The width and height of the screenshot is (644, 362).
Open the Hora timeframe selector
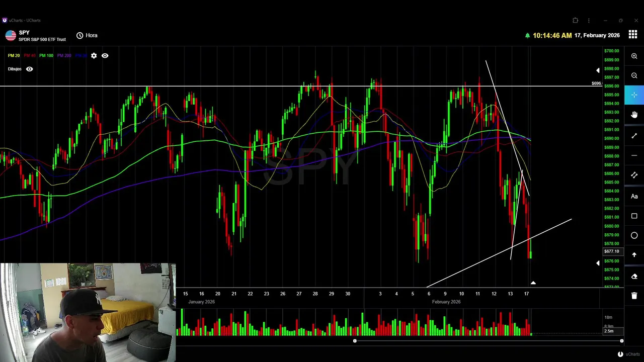[87, 35]
